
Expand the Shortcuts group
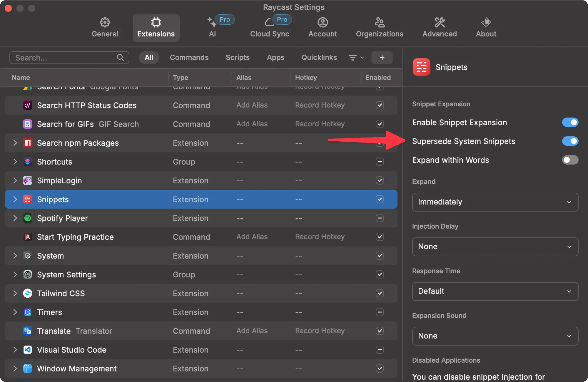[15, 162]
